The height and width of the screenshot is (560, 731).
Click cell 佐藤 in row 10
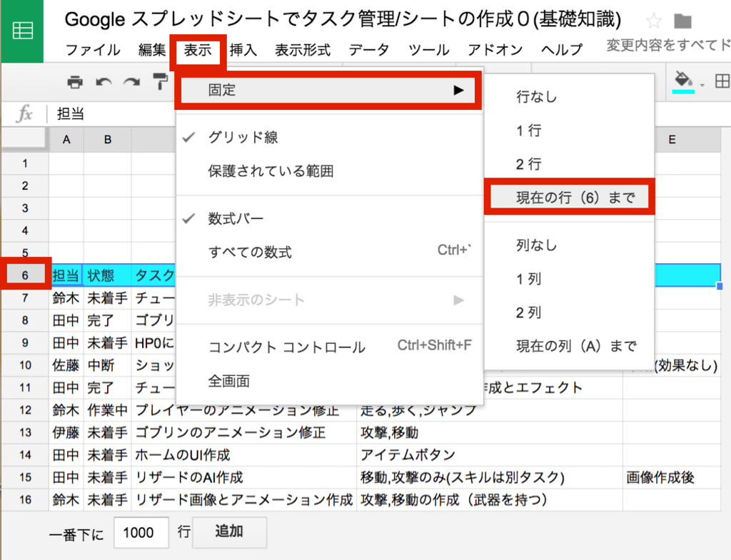(x=66, y=365)
